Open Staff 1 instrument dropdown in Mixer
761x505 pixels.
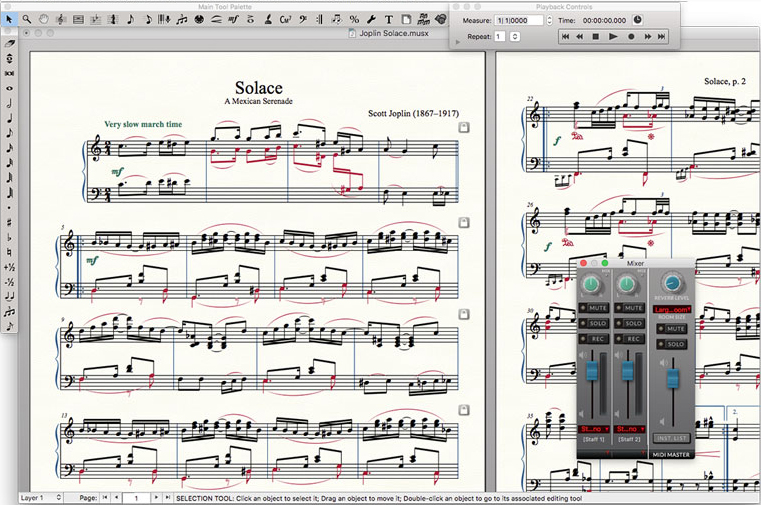[x=593, y=429]
